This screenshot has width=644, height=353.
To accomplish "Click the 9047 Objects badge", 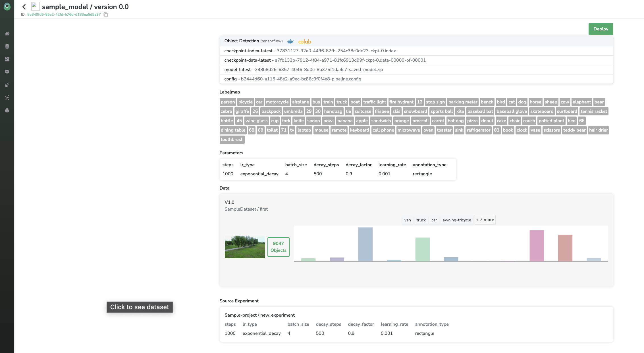I will coord(278,247).
